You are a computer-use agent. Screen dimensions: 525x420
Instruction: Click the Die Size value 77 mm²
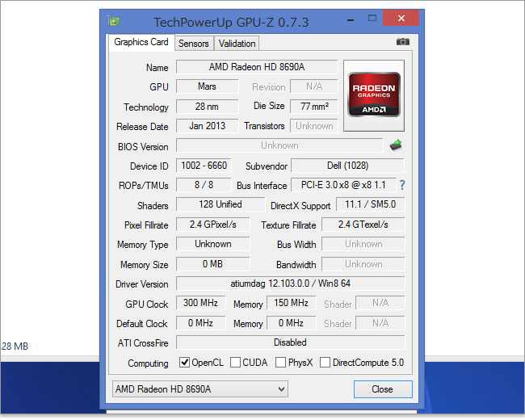(x=314, y=107)
